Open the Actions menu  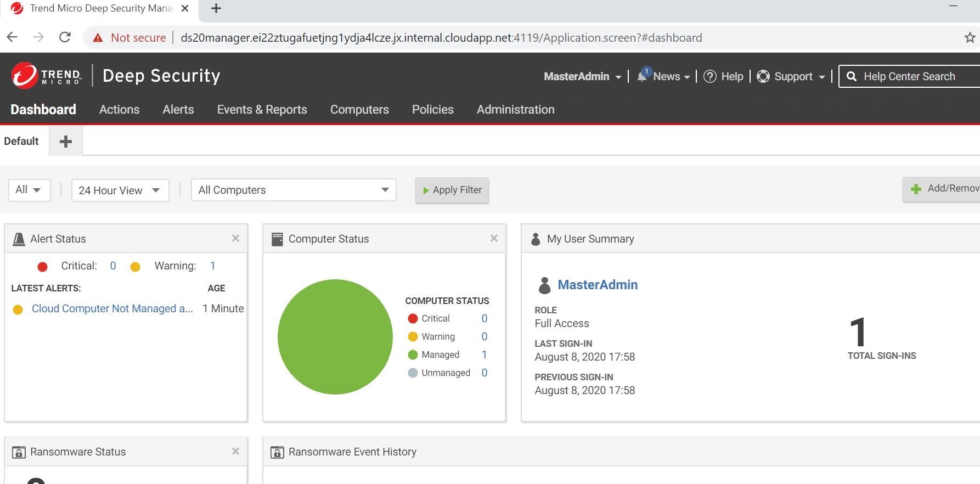click(x=119, y=109)
